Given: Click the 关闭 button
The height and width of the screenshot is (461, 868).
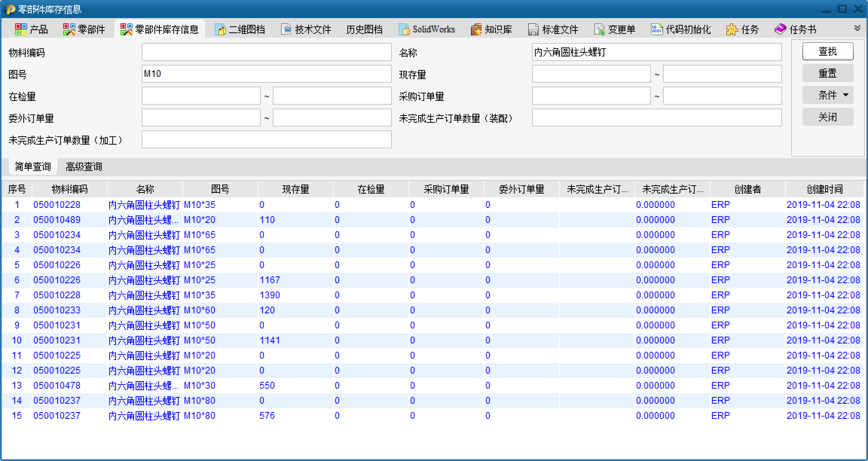Looking at the screenshot, I should pos(828,117).
